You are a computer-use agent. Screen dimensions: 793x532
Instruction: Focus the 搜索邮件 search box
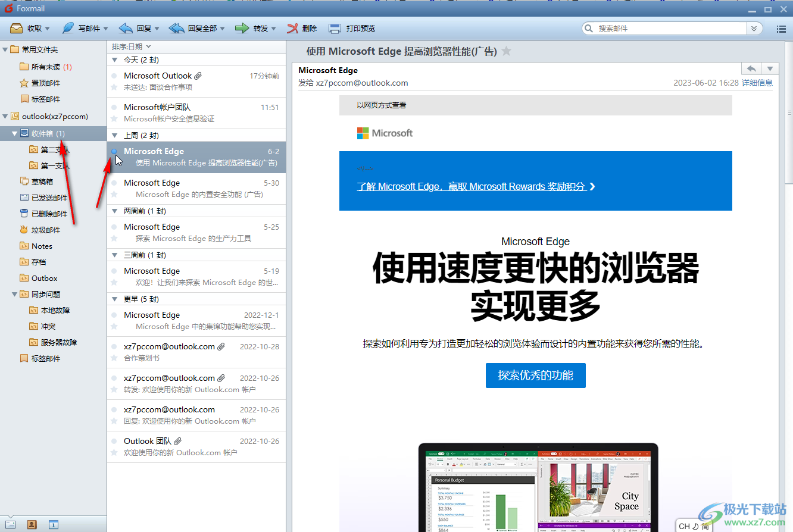pyautogui.click(x=671, y=29)
